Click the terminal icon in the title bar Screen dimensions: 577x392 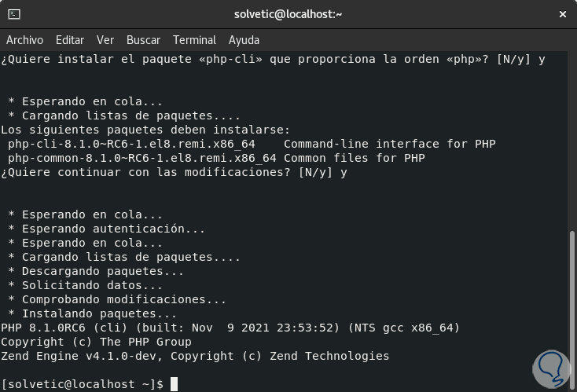[14, 14]
